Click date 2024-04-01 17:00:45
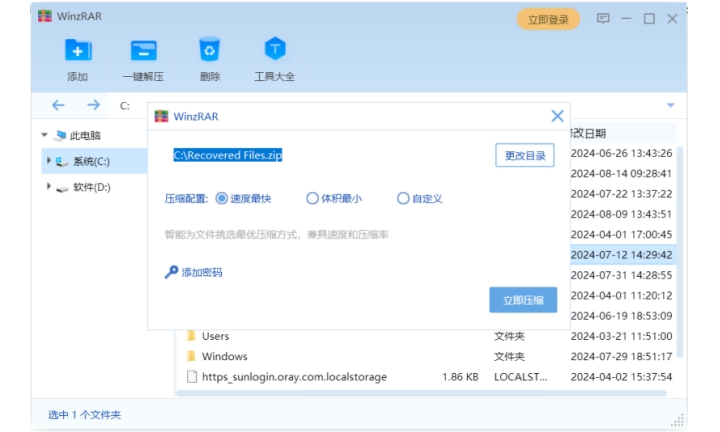The image size is (720, 432). [x=621, y=235]
